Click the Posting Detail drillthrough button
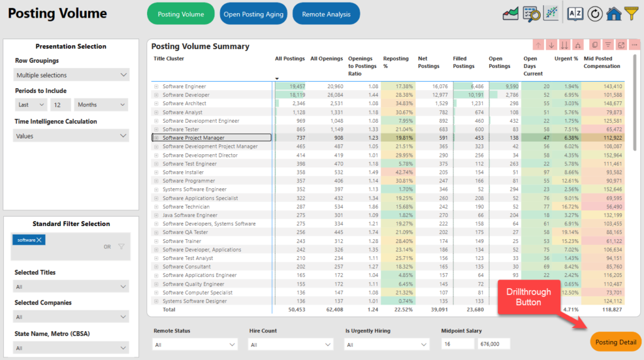The image size is (644, 360). 616,342
